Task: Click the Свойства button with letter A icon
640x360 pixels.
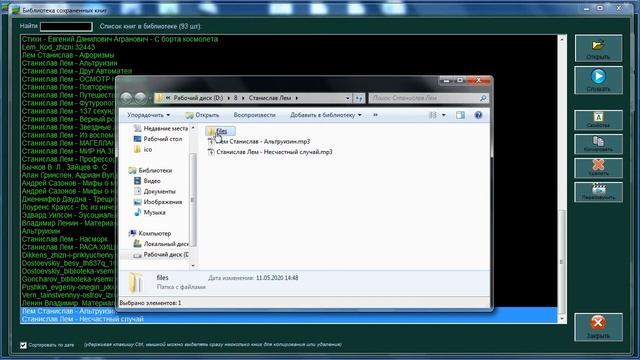Action: point(598,120)
